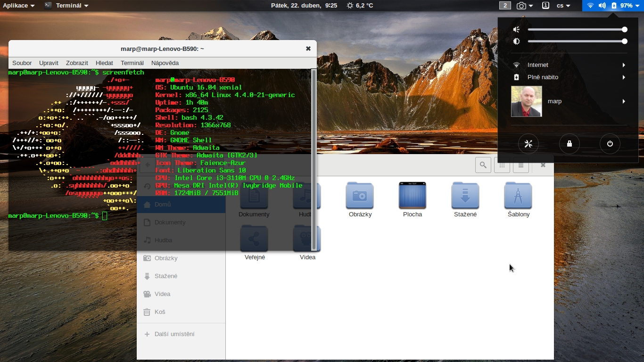Open the Files hamburger menu button

pyautogui.click(x=521, y=165)
